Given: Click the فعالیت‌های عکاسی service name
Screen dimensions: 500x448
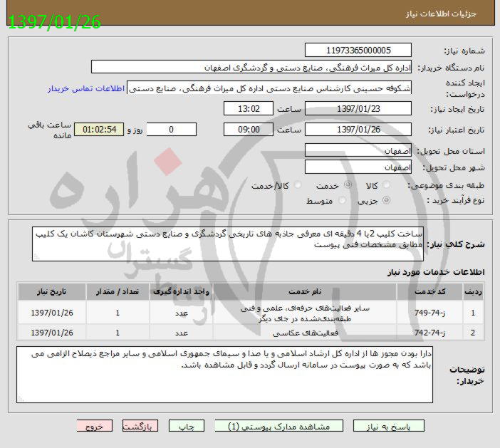Looking at the screenshot, I should pos(305,333).
